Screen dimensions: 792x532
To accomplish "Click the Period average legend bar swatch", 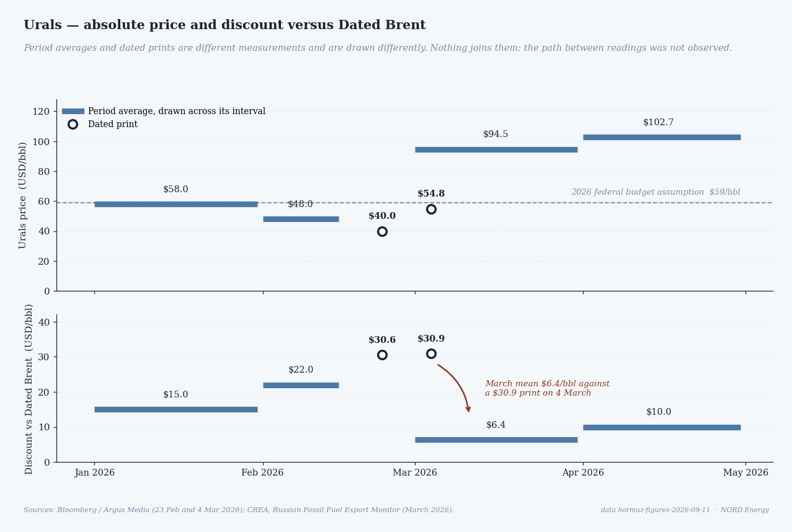I will point(73,111).
